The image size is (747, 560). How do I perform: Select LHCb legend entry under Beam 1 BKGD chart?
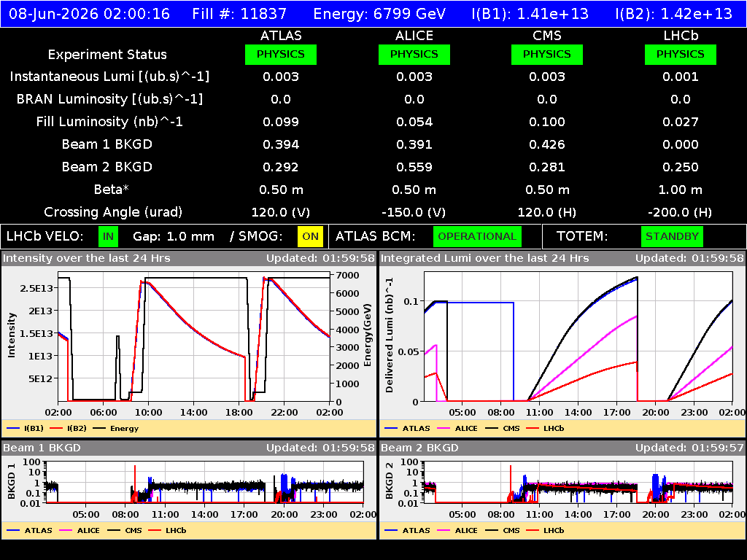pos(167,530)
